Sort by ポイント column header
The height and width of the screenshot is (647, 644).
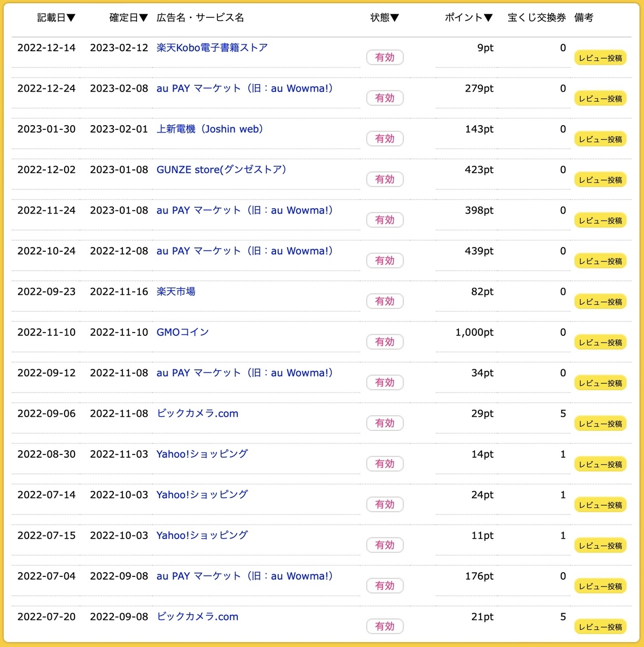coord(469,18)
